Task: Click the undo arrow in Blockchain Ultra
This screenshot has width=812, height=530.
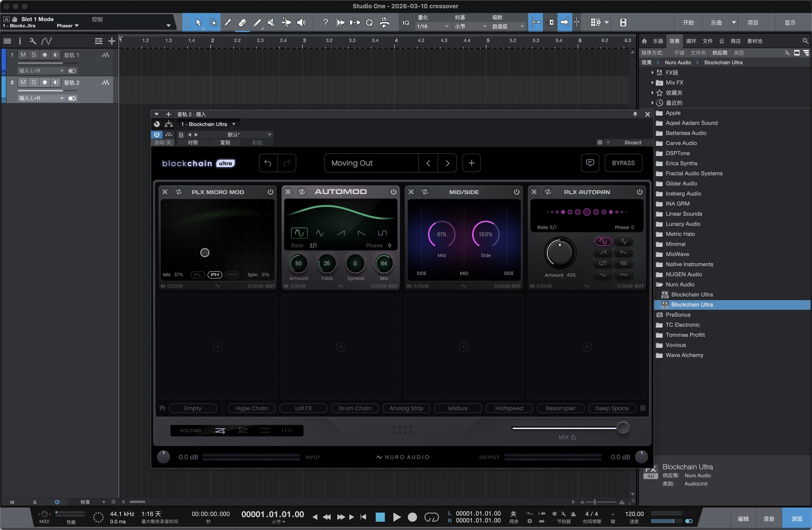Action: pos(268,163)
